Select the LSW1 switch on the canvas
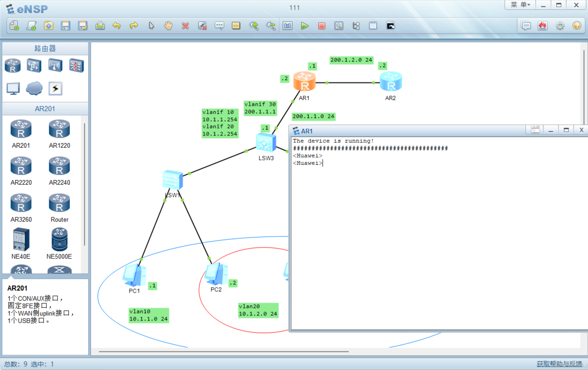This screenshot has height=370, width=588. [x=172, y=179]
